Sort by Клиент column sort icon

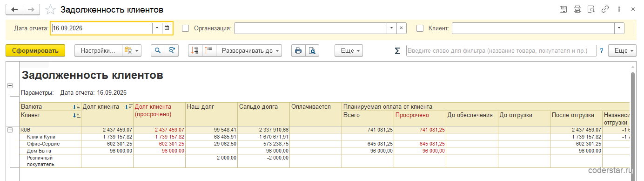pyautogui.click(x=77, y=115)
